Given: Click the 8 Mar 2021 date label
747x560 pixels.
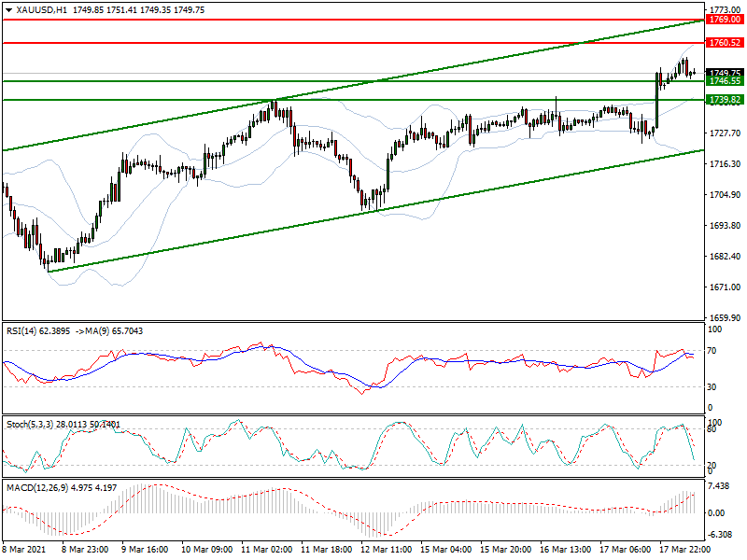Looking at the screenshot, I should 24,550.
